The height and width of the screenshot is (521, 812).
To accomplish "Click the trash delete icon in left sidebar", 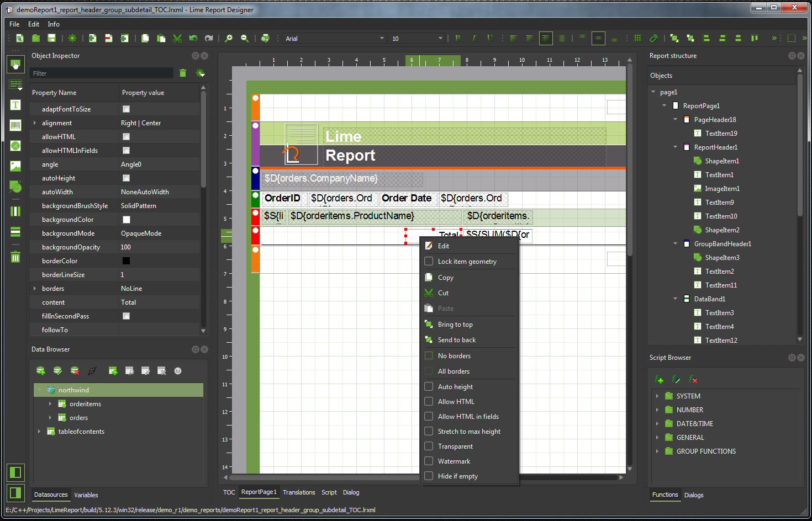I will coord(15,257).
